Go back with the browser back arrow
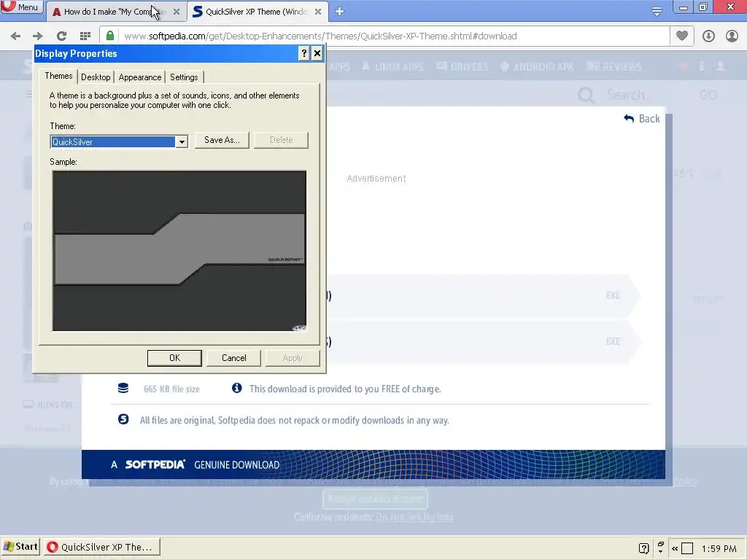 click(x=15, y=36)
